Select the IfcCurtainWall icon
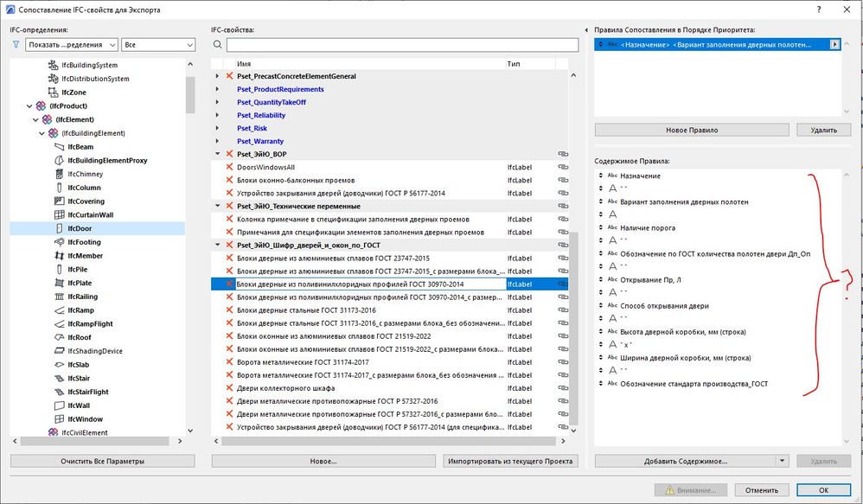 [60, 214]
